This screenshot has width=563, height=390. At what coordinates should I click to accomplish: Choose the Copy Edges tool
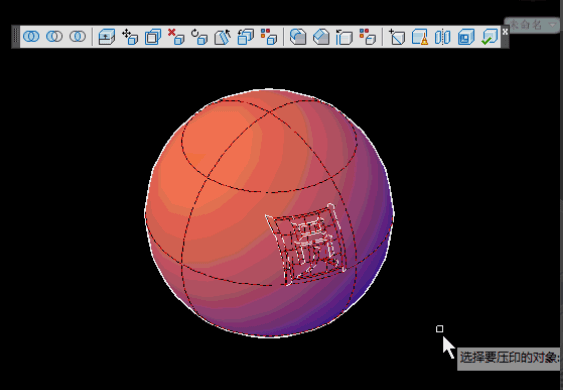pyautogui.click(x=344, y=37)
